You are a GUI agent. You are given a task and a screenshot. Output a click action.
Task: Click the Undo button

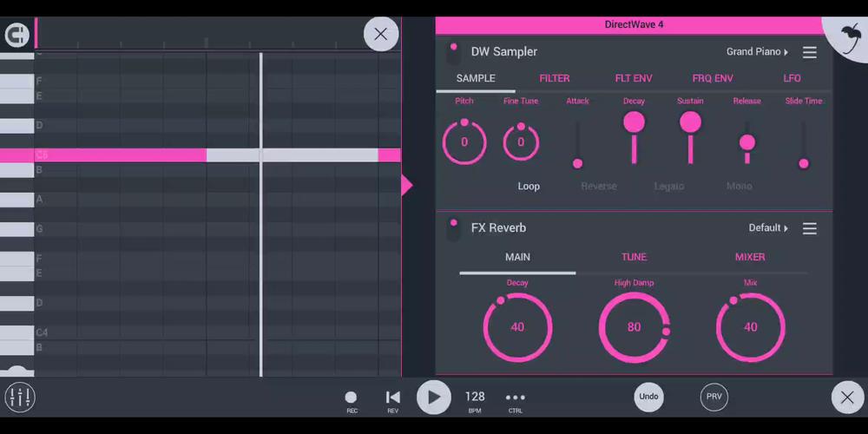648,397
